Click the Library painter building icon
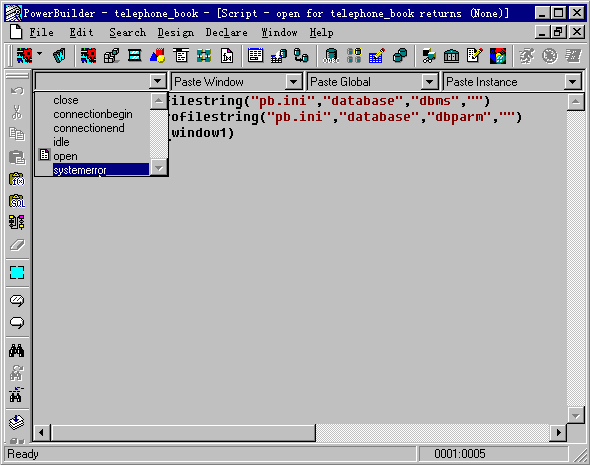Image resolution: width=590 pixels, height=466 pixels. pos(451,56)
